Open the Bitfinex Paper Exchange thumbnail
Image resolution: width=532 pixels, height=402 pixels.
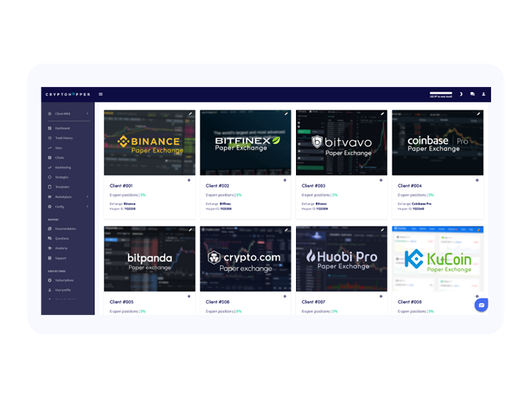click(246, 143)
